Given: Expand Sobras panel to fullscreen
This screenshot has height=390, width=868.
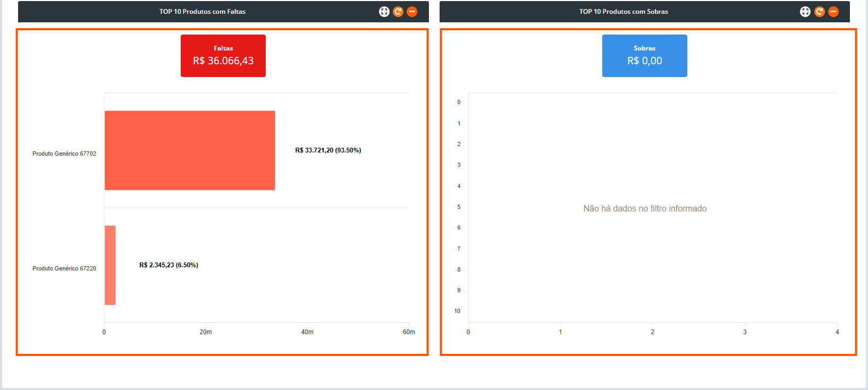Looking at the screenshot, I should coord(805,12).
